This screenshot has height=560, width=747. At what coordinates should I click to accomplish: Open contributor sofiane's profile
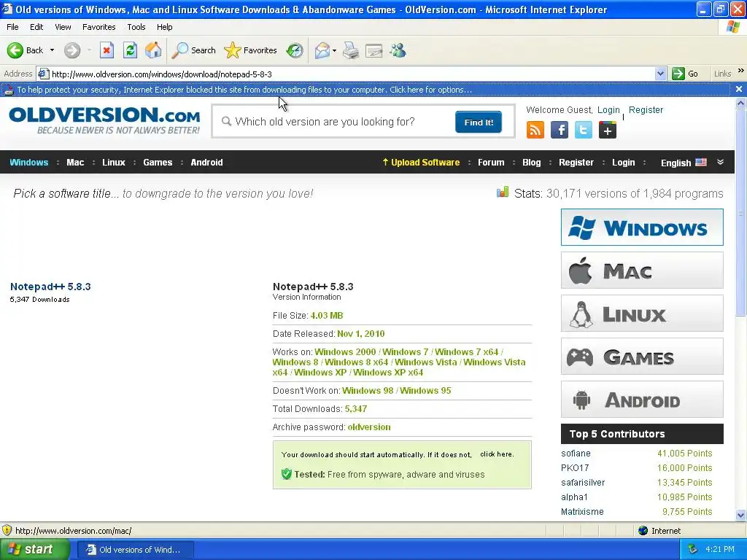click(x=576, y=454)
